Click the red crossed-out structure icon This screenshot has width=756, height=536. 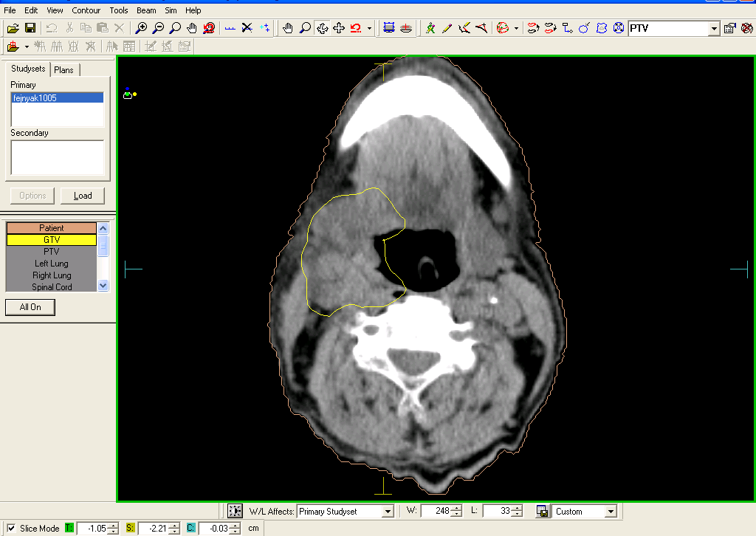coord(747,28)
